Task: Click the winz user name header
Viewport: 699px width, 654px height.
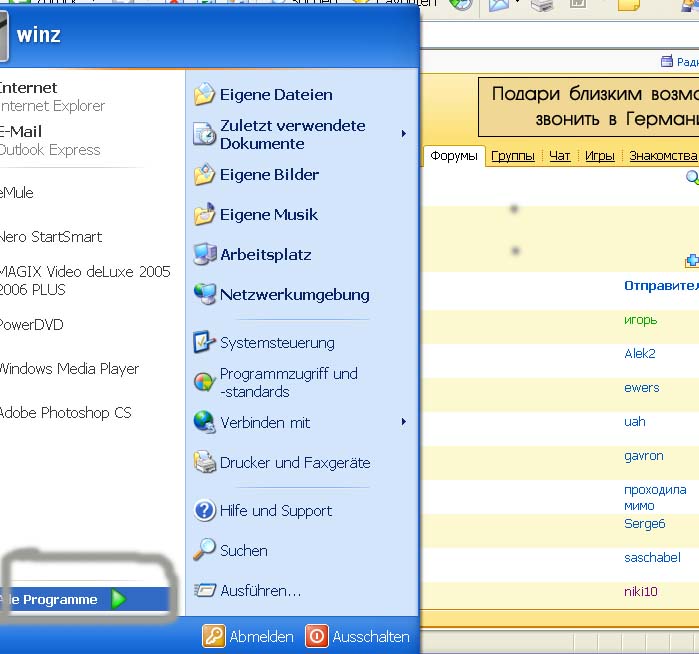Action: coord(38,35)
